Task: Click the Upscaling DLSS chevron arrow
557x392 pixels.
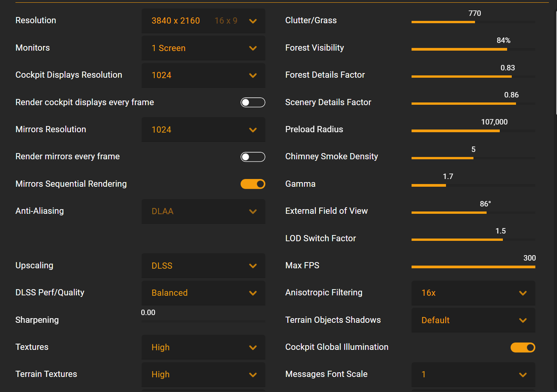Action: click(x=253, y=266)
